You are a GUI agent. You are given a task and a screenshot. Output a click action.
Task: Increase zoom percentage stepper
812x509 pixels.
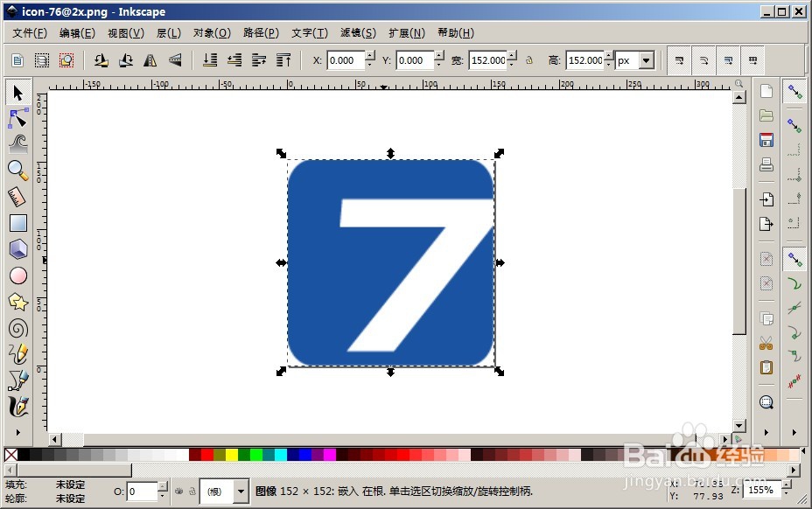click(x=787, y=485)
